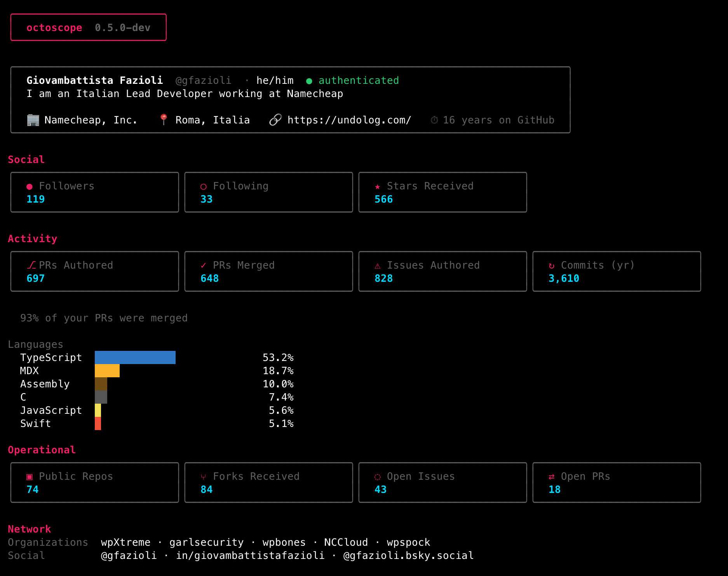The width and height of the screenshot is (728, 576).
Task: Toggle the green authenticated status indicator
Action: click(x=309, y=81)
